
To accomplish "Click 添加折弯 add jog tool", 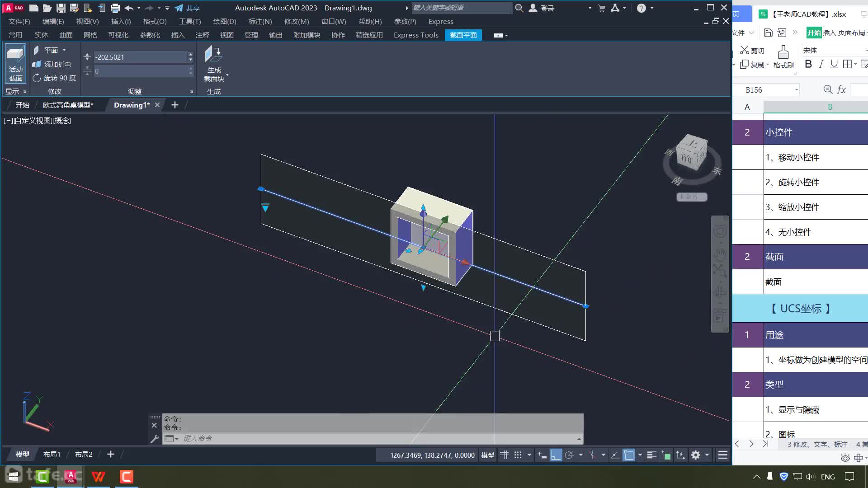I will point(52,64).
